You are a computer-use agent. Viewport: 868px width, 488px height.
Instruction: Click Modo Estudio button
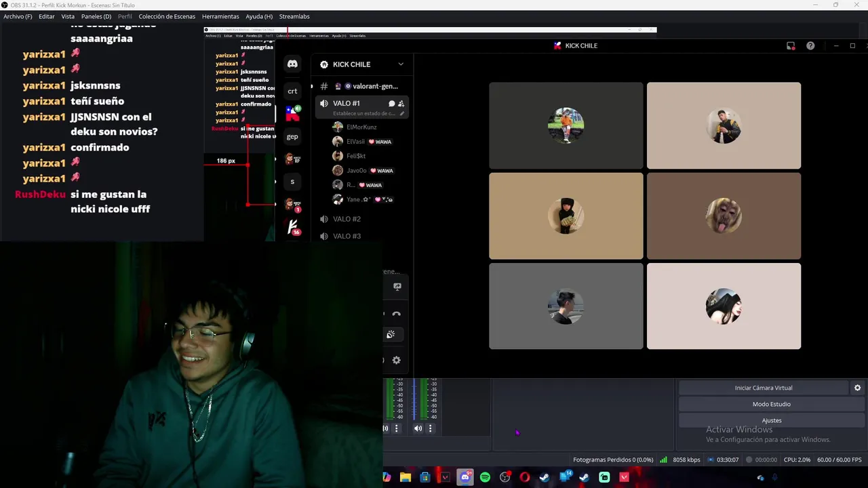(772, 404)
